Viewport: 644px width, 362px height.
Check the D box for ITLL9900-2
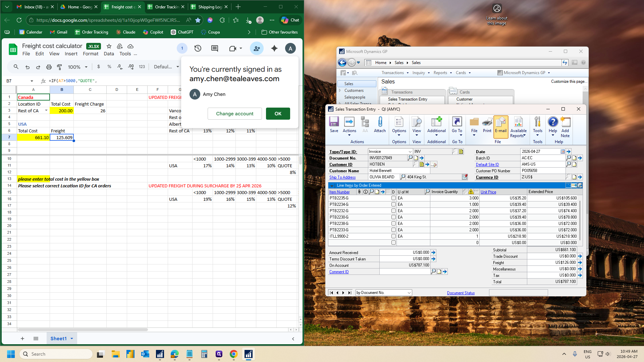(x=393, y=236)
